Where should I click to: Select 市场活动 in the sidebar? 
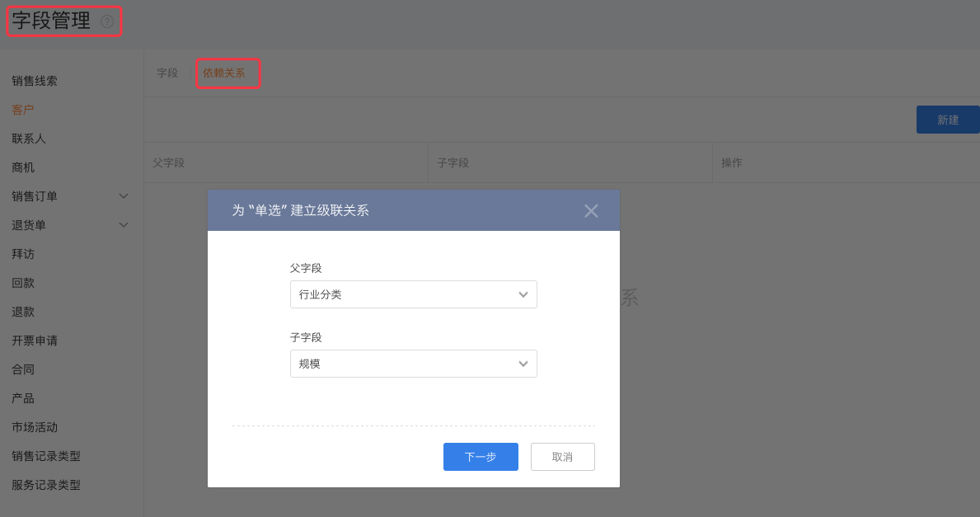(35, 427)
